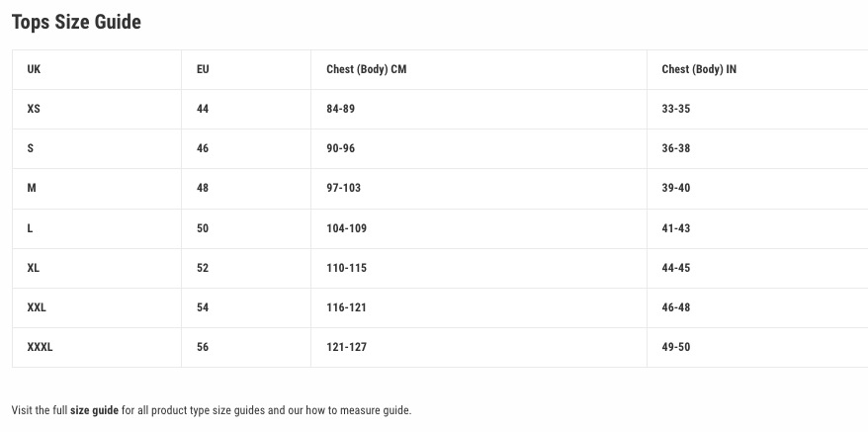868x432 pixels.
Task: Select the XXXL size cell
Action: pyautogui.click(x=40, y=347)
